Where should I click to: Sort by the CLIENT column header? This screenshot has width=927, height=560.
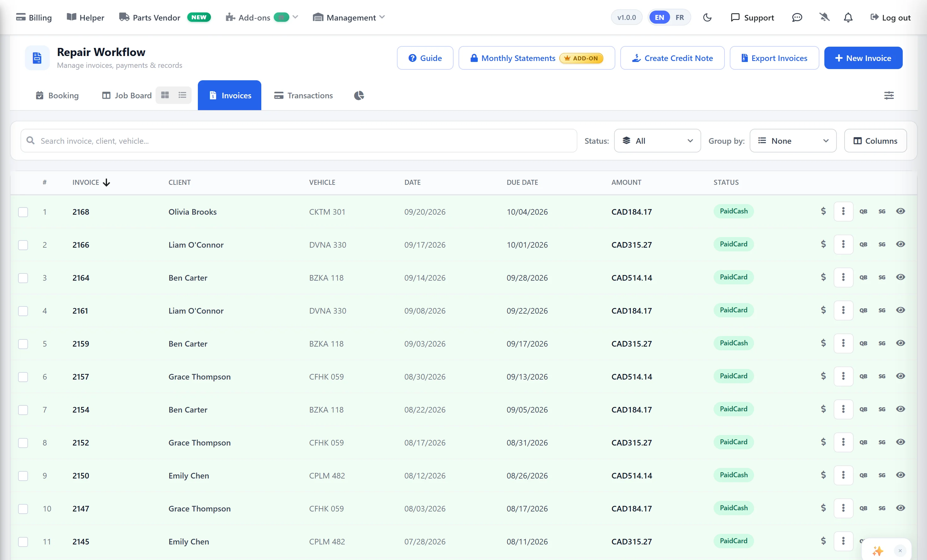pos(179,183)
